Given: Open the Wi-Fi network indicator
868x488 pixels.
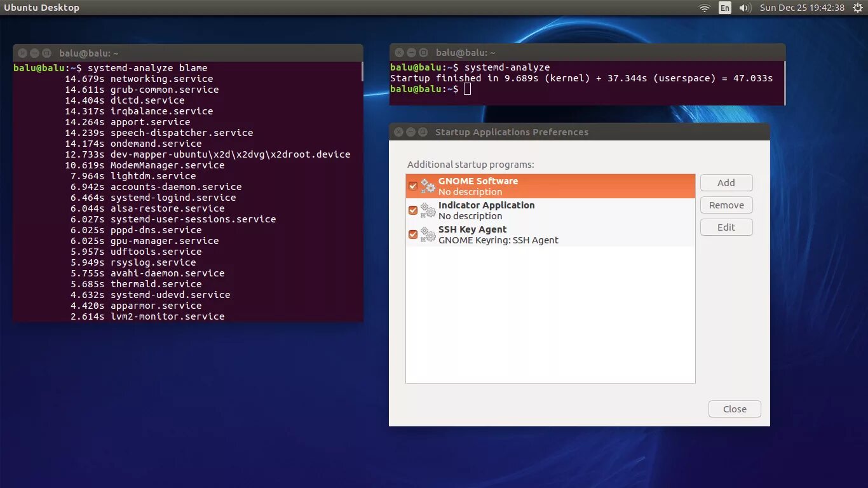Looking at the screenshot, I should [704, 8].
